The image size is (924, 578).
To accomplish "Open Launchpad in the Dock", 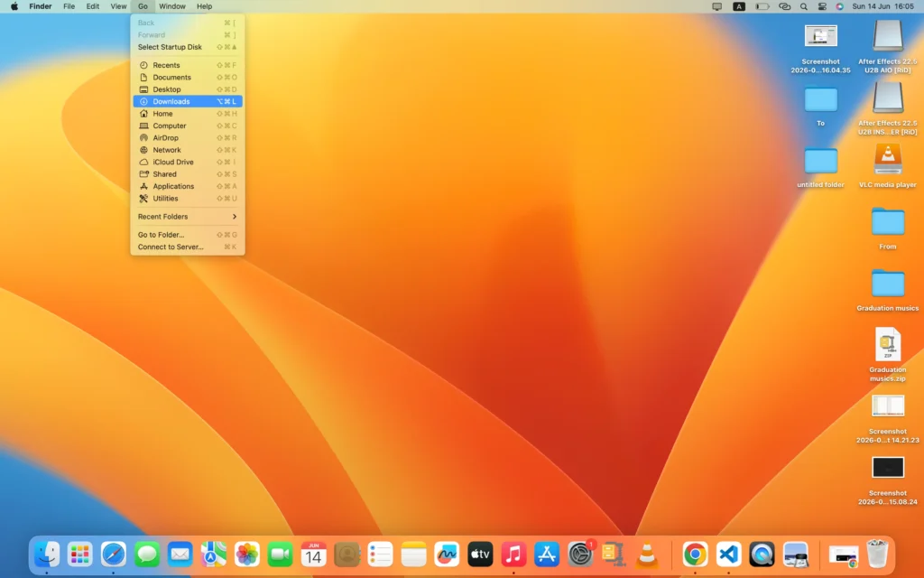I will [x=79, y=555].
